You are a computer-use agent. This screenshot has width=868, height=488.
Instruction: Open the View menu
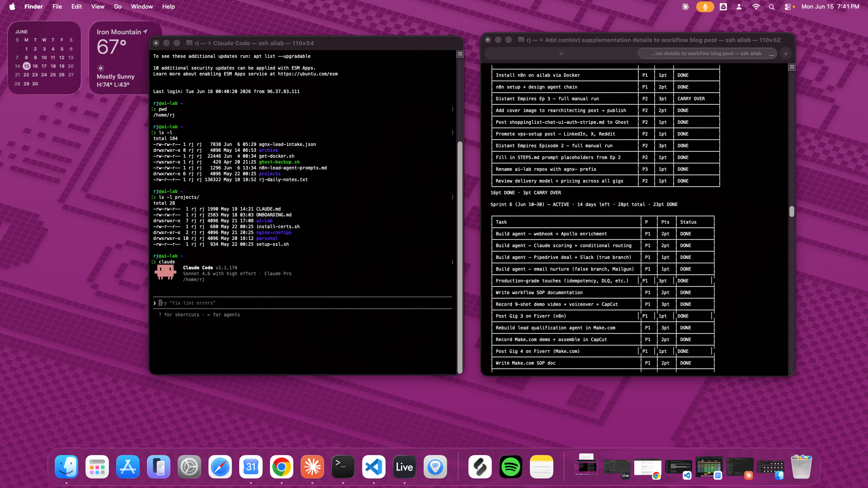pos(98,7)
